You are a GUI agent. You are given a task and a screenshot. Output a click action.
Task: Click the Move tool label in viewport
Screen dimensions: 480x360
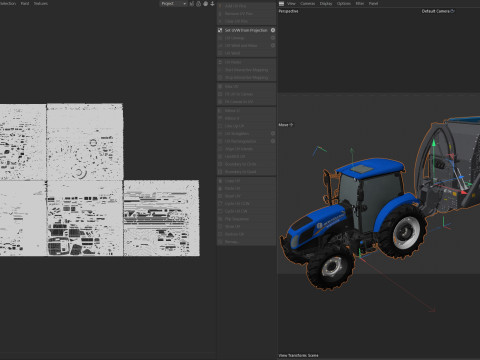point(283,125)
